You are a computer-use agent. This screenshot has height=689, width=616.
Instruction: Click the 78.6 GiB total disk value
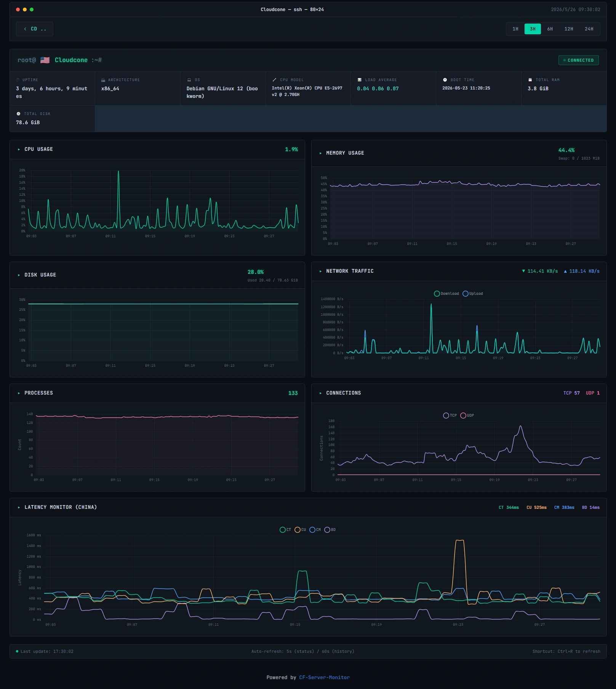click(28, 123)
